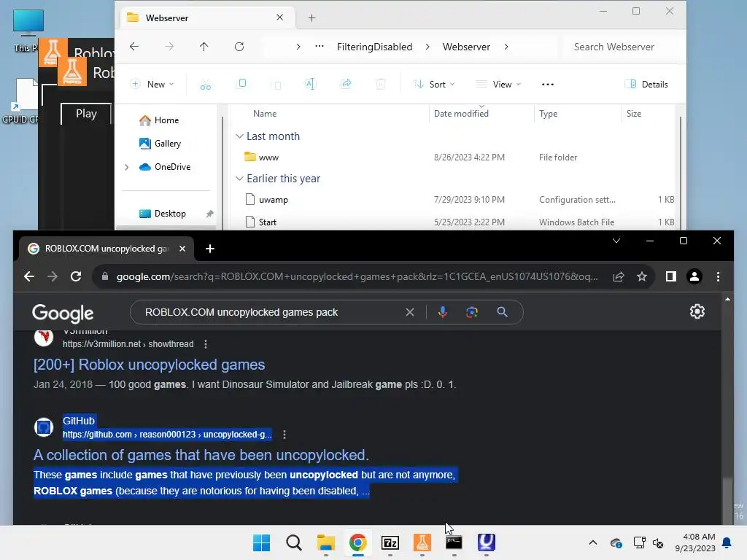Open Windows Start menu
This screenshot has width=747, height=560.
[261, 542]
